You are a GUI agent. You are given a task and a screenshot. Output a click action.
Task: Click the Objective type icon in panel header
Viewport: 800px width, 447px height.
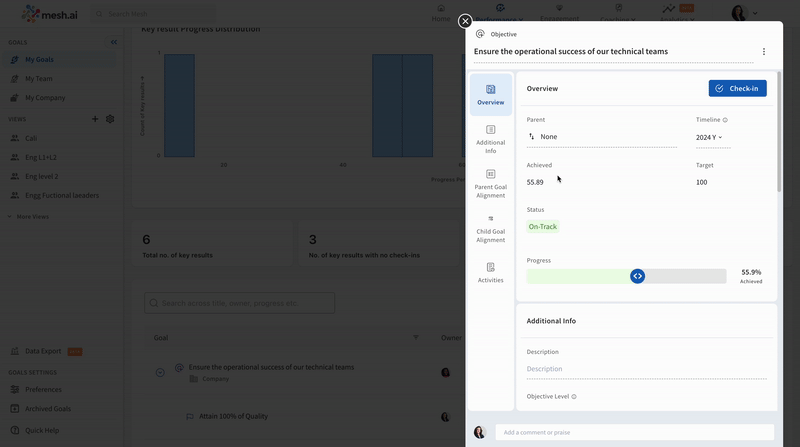480,34
